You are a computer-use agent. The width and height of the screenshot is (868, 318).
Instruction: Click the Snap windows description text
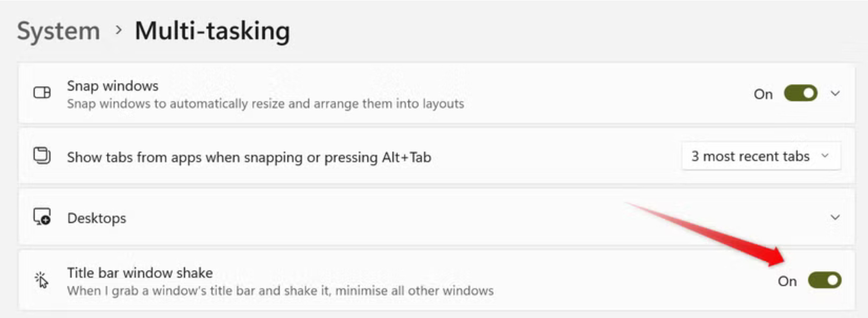click(265, 104)
